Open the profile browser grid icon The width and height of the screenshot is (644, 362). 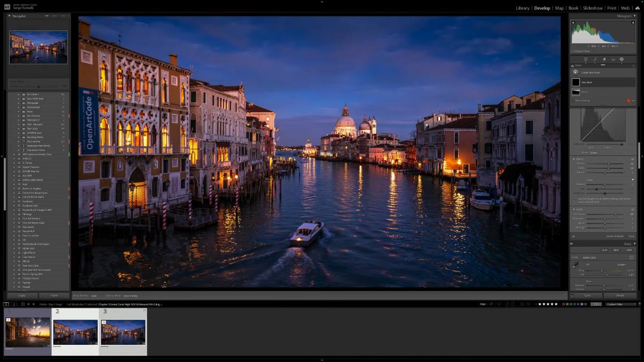point(631,257)
